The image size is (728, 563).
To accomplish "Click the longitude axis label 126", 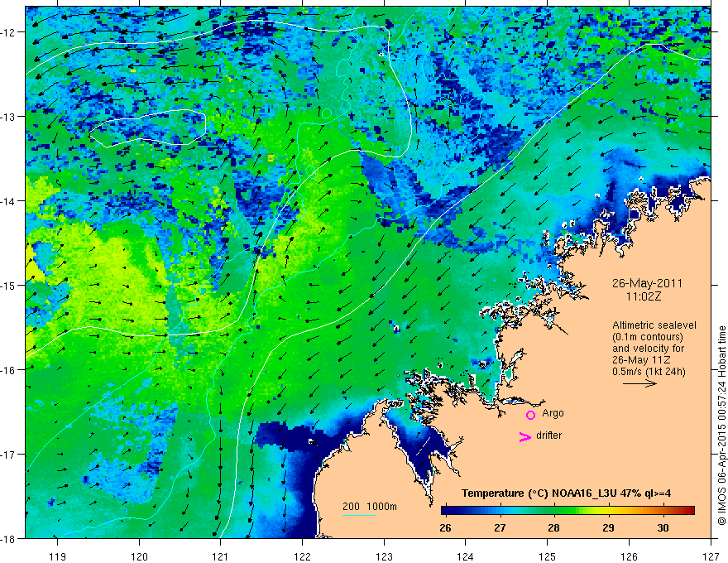I will click(629, 556).
